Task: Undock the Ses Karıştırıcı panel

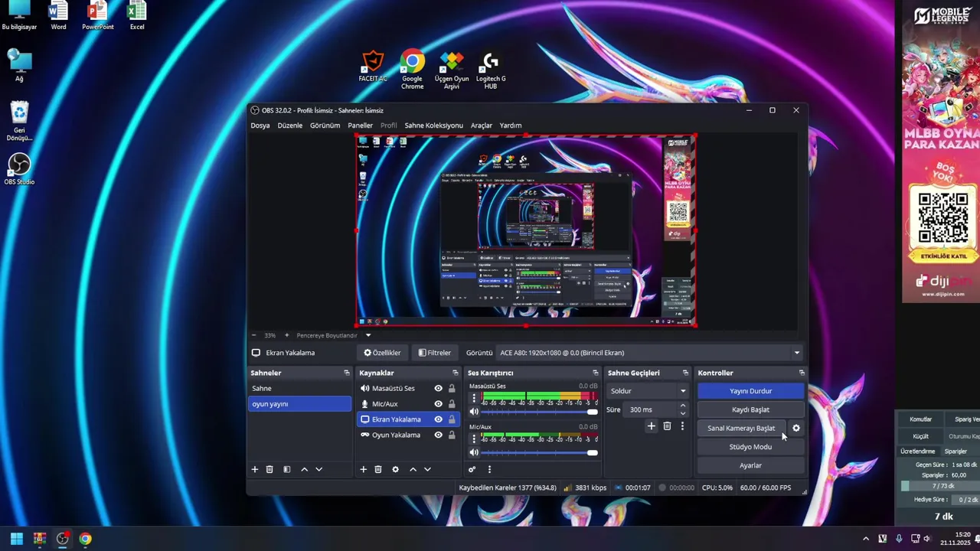Action: pos(595,373)
